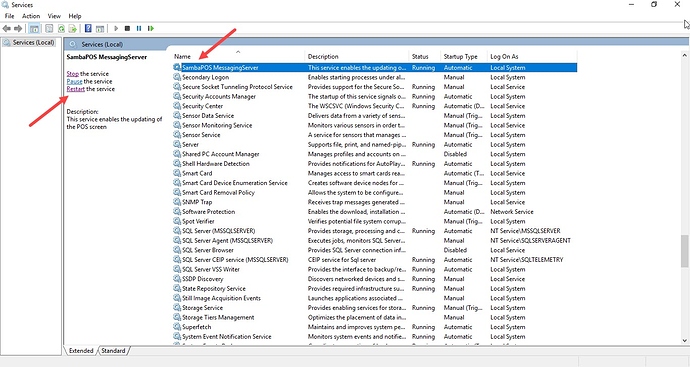This screenshot has width=690, height=367.
Task: Click the Back arrow in the toolbar
Action: (x=7, y=29)
